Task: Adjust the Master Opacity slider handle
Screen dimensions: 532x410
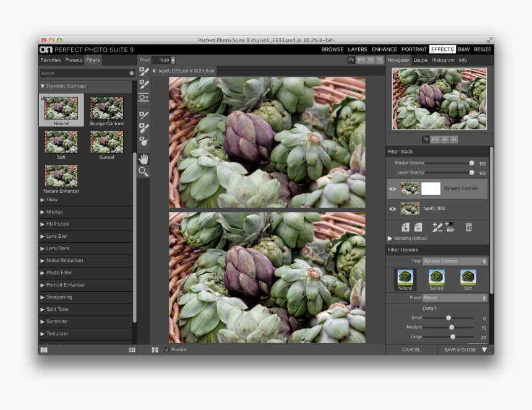Action: [x=471, y=163]
